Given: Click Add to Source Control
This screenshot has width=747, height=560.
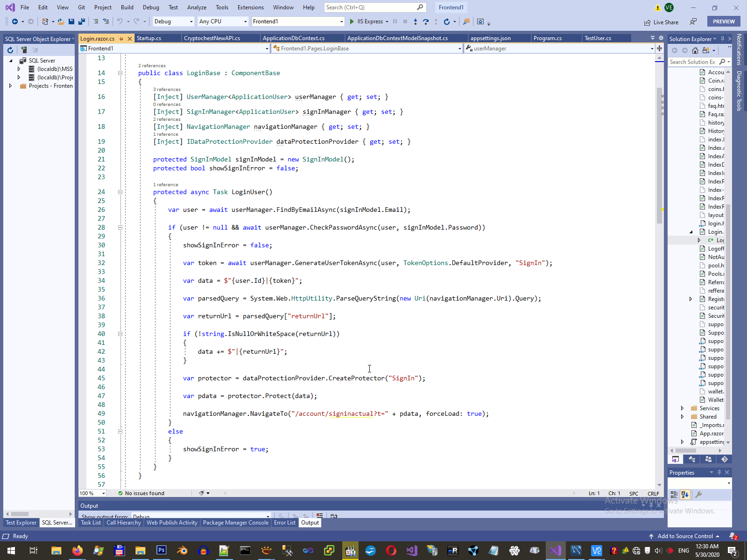Looking at the screenshot, I should [x=684, y=536].
